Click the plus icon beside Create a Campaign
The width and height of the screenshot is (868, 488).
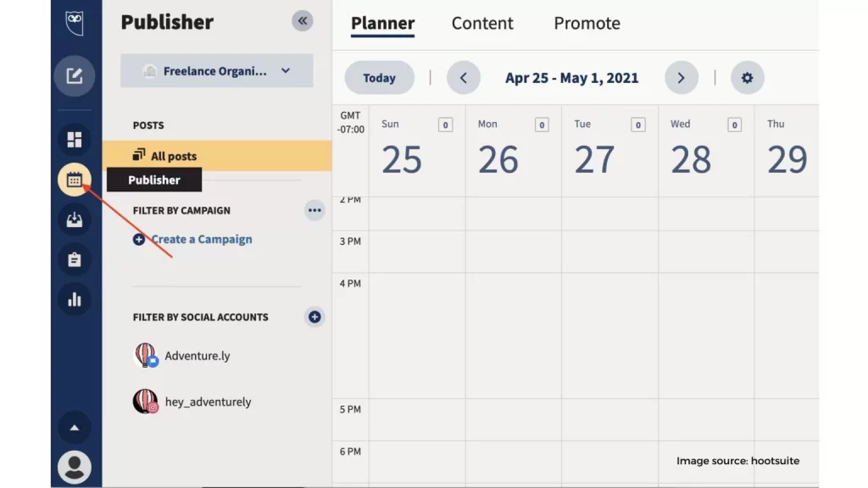pos(139,239)
